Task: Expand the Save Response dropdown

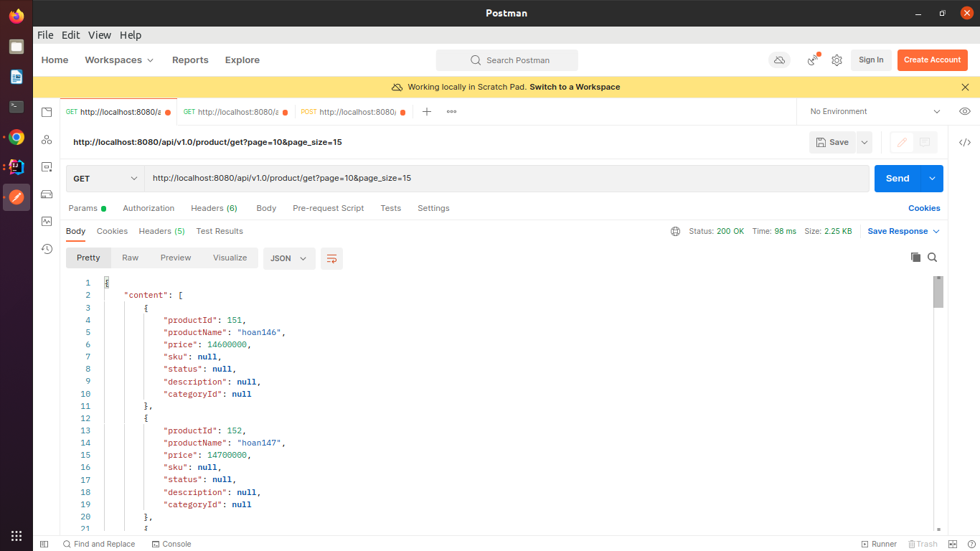Action: pyautogui.click(x=903, y=231)
